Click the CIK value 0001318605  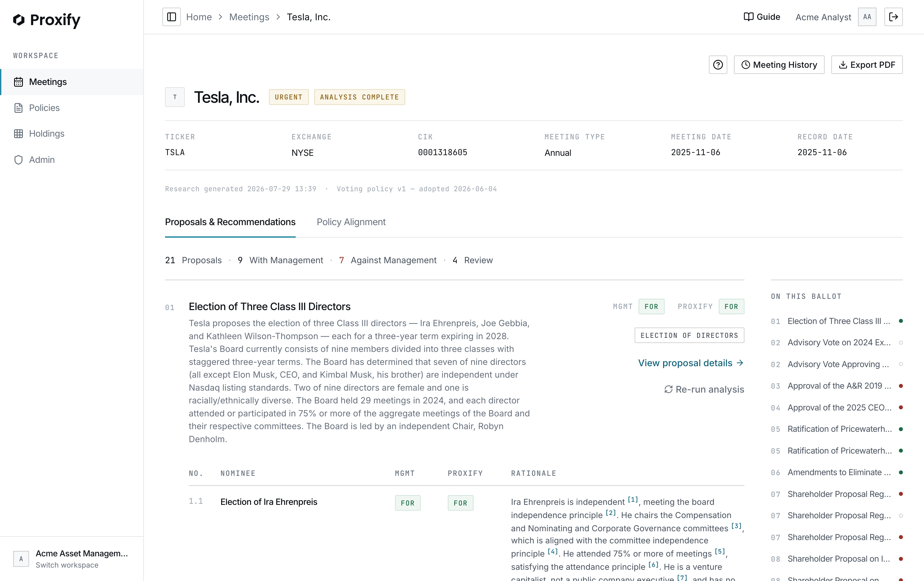tap(442, 152)
